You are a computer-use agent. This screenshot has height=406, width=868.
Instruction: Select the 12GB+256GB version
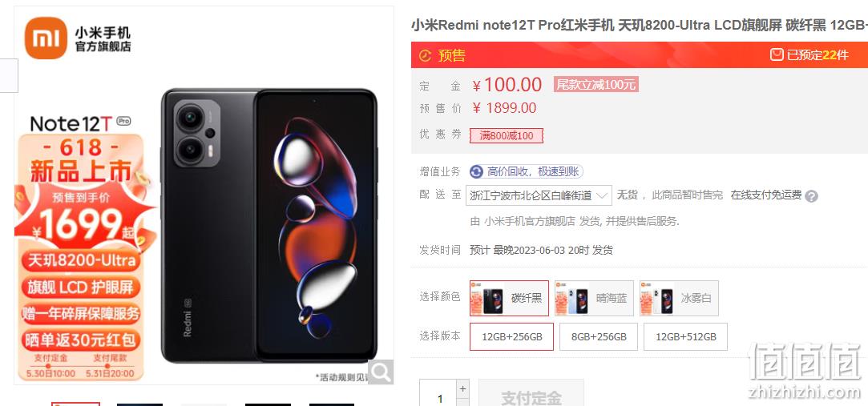(x=511, y=337)
